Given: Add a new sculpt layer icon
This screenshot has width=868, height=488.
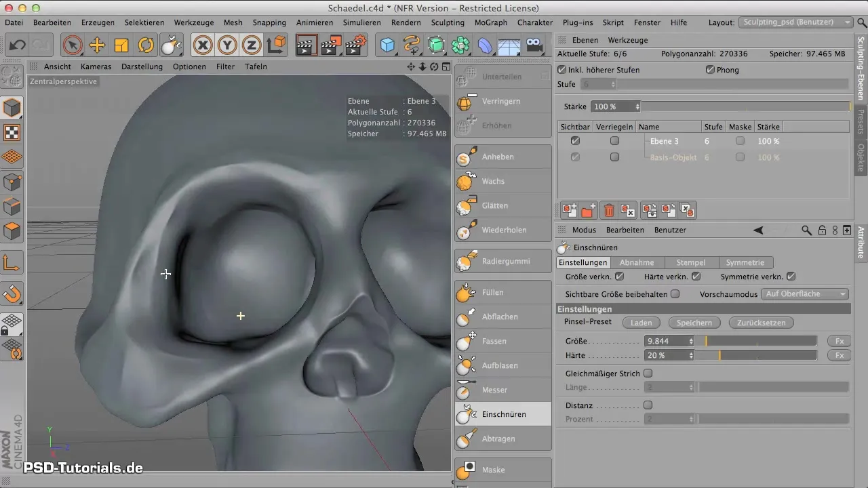Looking at the screenshot, I should pos(570,211).
